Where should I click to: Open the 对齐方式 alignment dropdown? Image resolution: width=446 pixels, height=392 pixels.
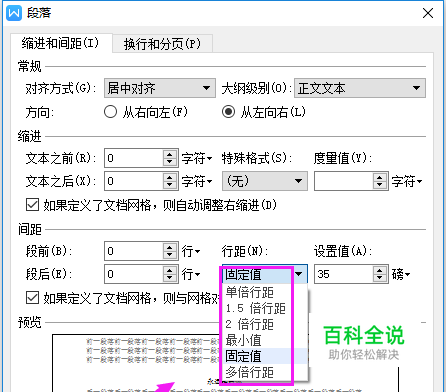pyautogui.click(x=160, y=88)
